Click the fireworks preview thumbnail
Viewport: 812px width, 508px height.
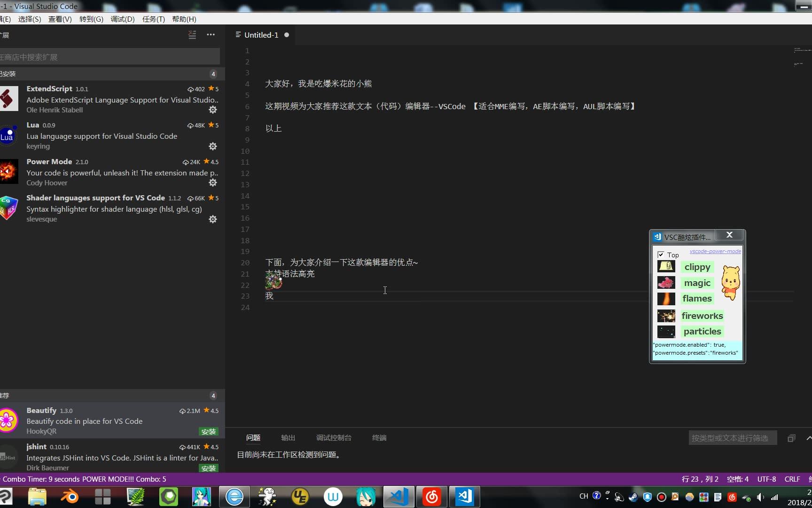click(x=666, y=316)
